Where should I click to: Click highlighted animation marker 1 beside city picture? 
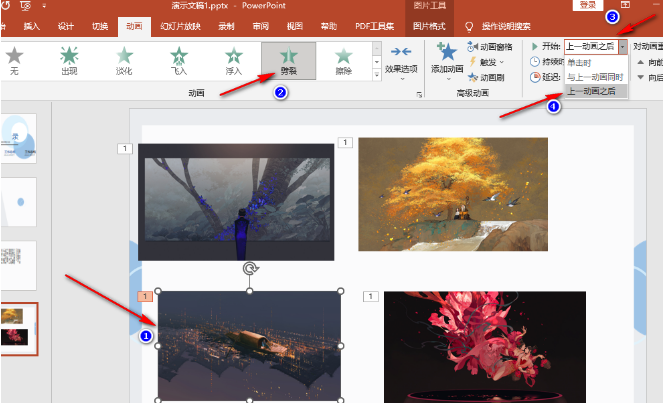(145, 296)
